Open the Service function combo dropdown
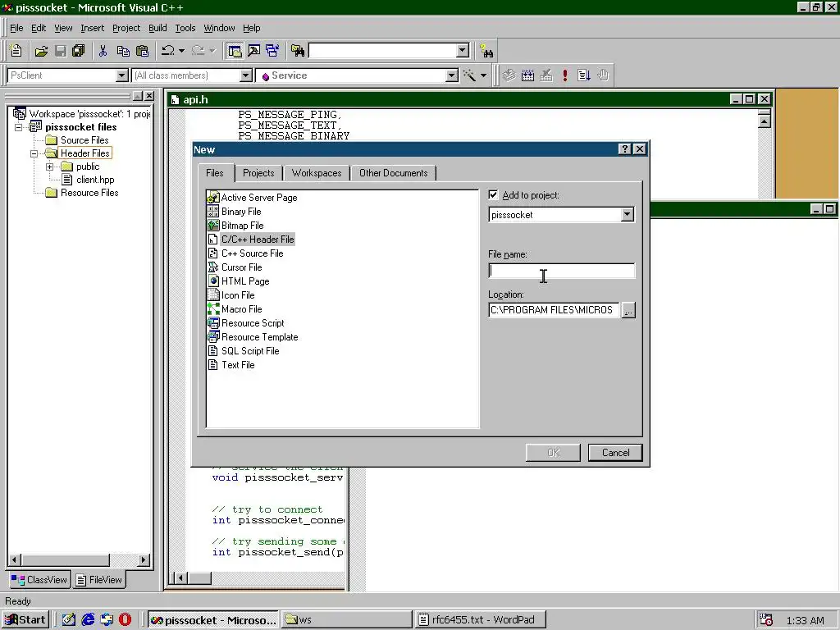Viewport: 840px width, 630px height. (452, 75)
